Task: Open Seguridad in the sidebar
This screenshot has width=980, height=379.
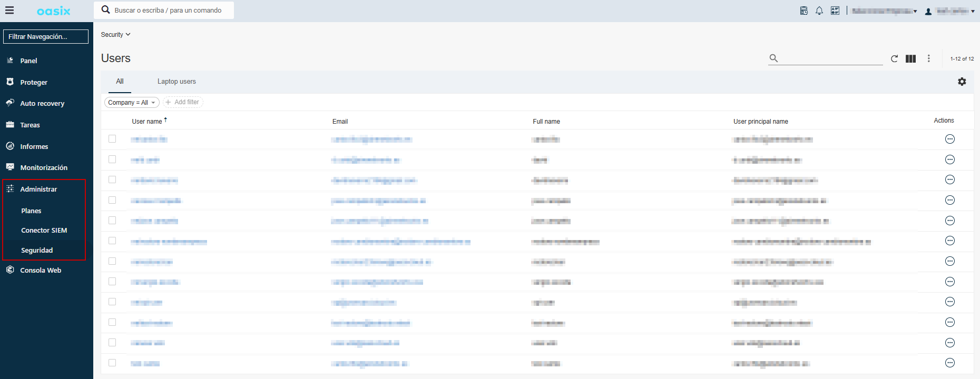Action: (x=37, y=250)
